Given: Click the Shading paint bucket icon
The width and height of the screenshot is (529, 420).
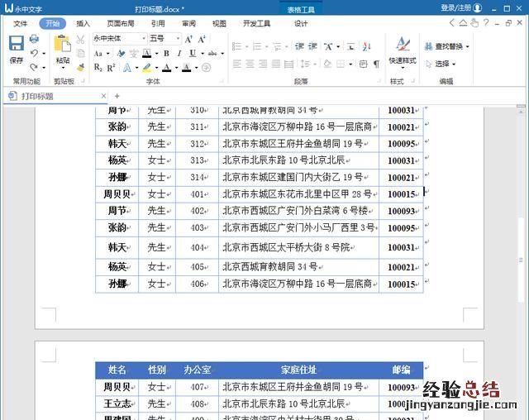Looking at the screenshot, I should (327, 64).
